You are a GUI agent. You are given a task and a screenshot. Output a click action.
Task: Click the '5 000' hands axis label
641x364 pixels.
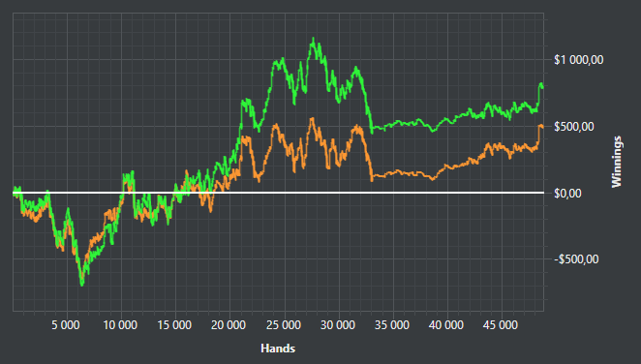pos(66,325)
